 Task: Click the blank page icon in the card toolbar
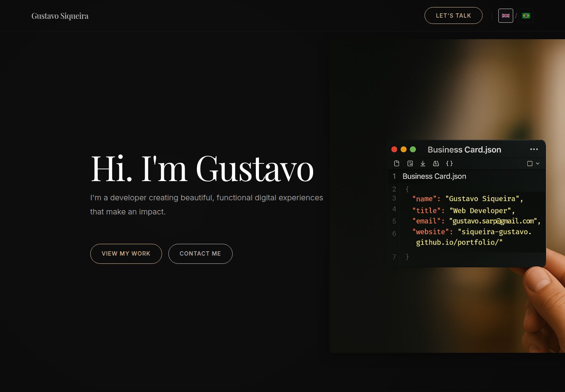pyautogui.click(x=397, y=163)
